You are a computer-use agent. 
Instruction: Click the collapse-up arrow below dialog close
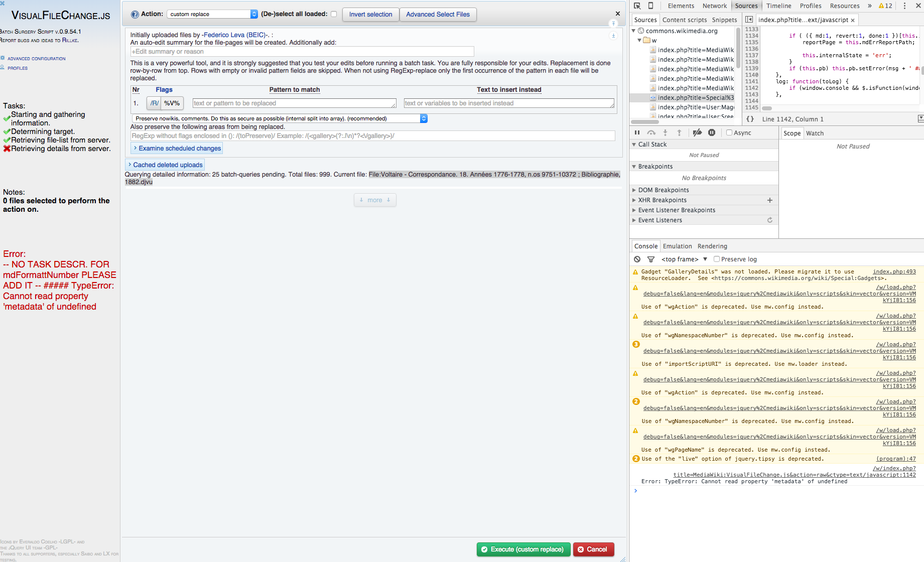pyautogui.click(x=613, y=24)
